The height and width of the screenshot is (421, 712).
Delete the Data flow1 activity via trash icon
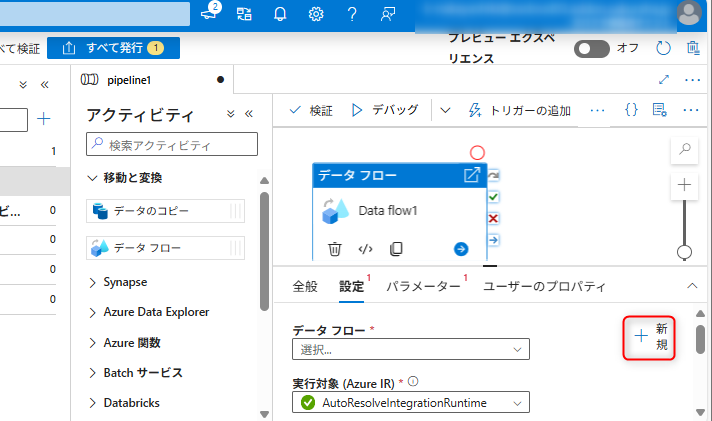[x=335, y=249]
